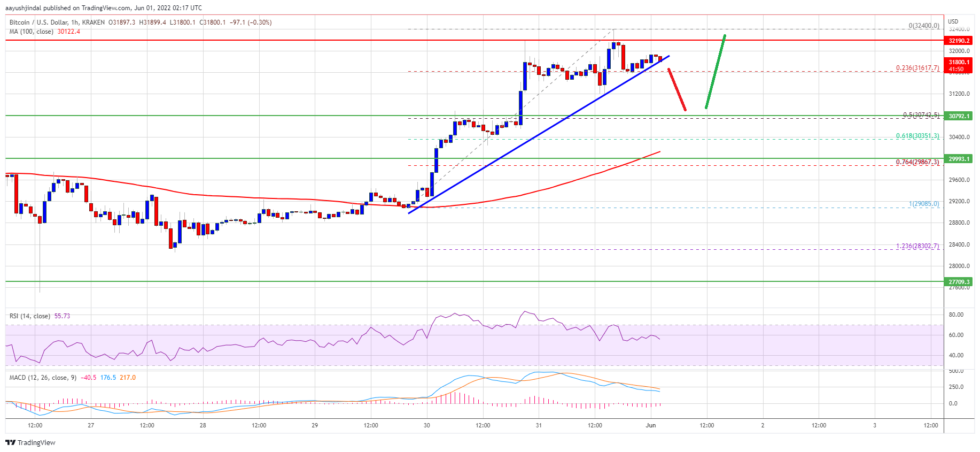This screenshot has height=452, width=980.
Task: Click the 12:00 label between Jun and 2
Action: [x=707, y=426]
